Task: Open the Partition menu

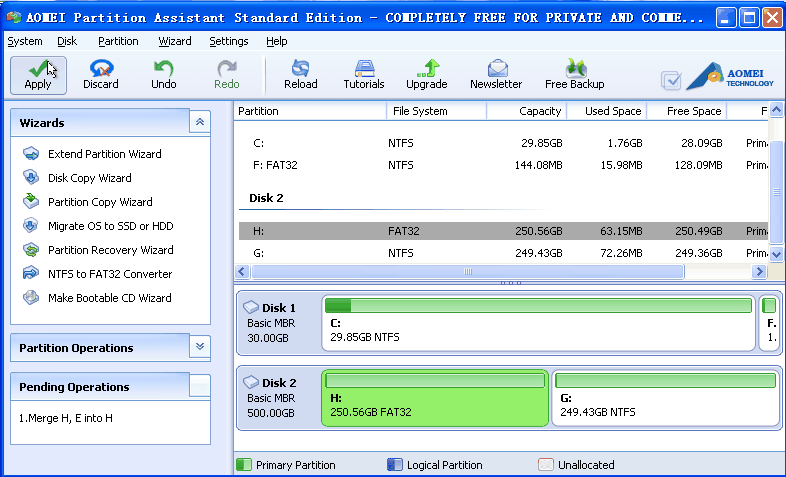Action: tap(118, 41)
